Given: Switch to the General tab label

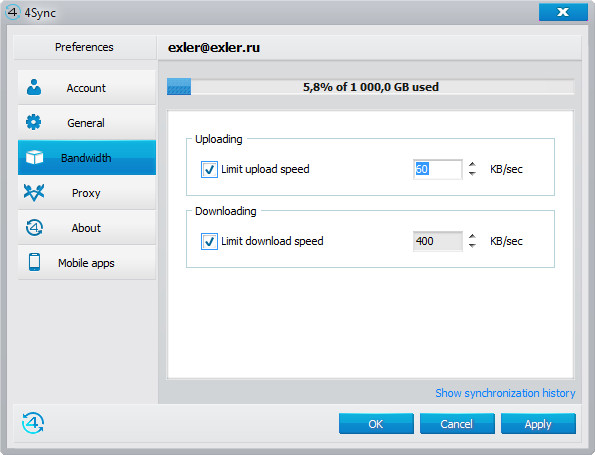Looking at the screenshot, I should click(x=86, y=123).
